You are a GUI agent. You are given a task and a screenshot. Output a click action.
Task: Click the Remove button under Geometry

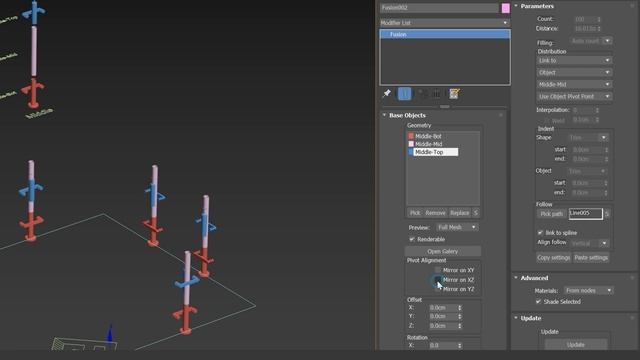point(435,213)
